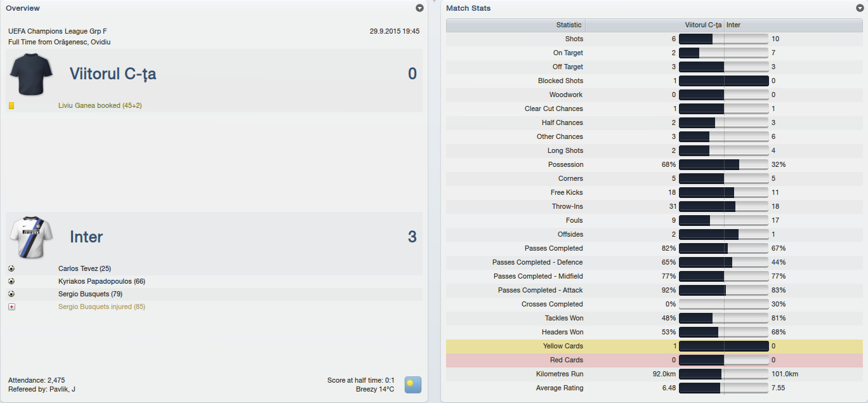Open the Viitorul C-ța team name link

[x=113, y=74]
